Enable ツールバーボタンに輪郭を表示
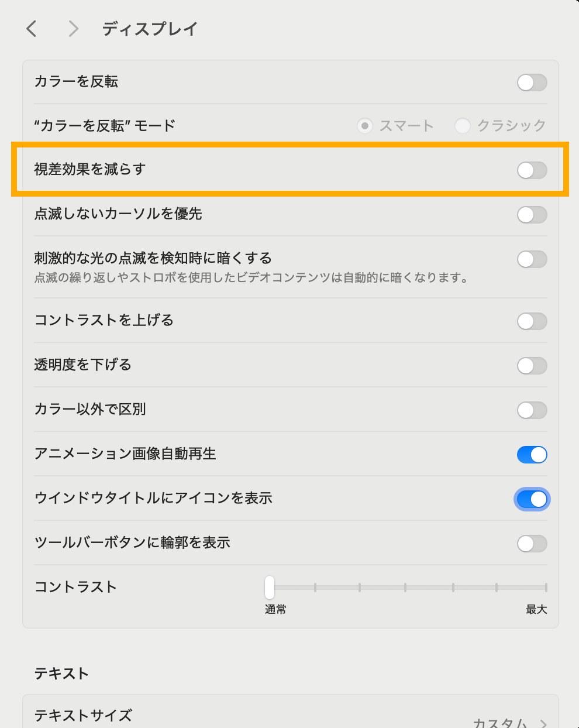 (532, 544)
